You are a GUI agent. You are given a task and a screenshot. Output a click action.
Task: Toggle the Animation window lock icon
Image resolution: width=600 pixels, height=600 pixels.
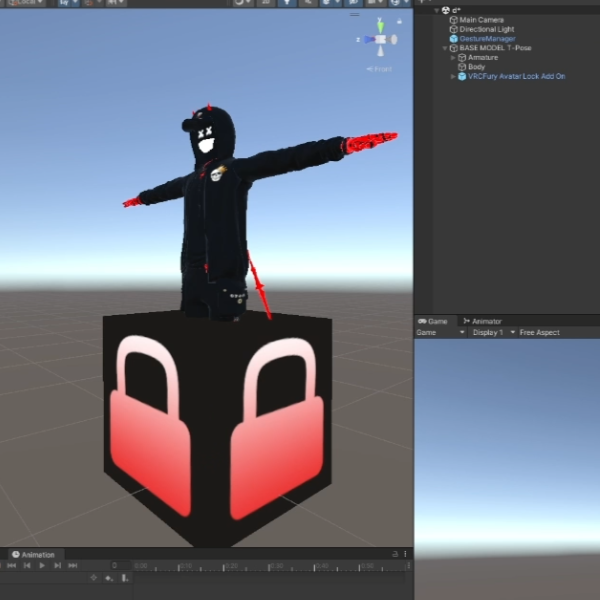(x=395, y=554)
